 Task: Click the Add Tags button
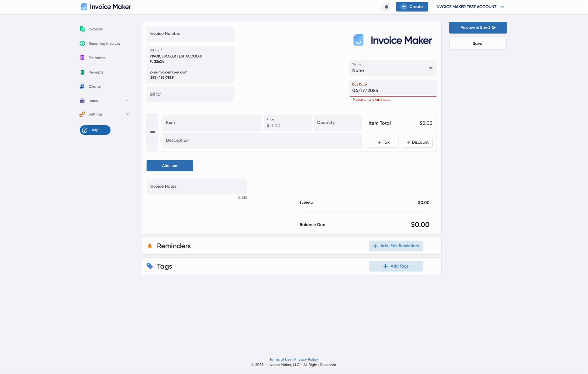point(396,266)
